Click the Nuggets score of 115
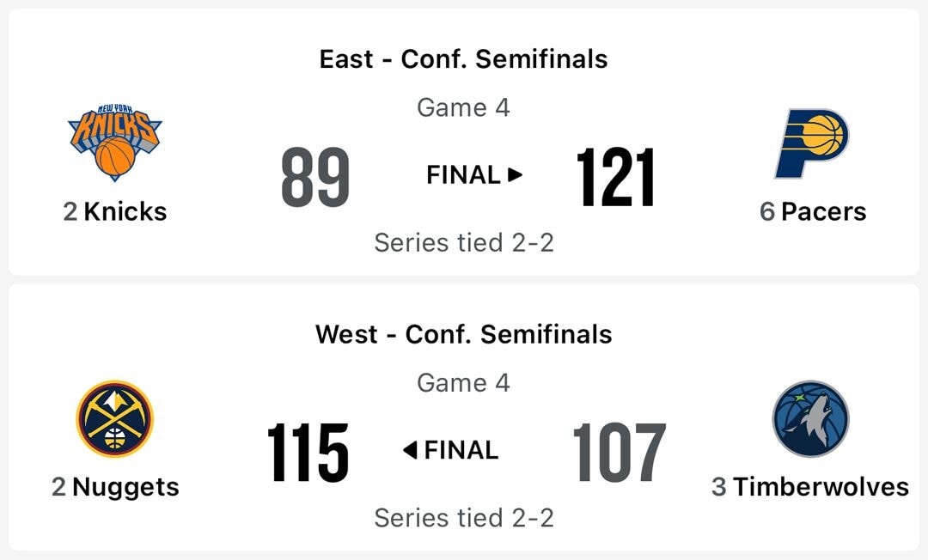 tap(308, 452)
